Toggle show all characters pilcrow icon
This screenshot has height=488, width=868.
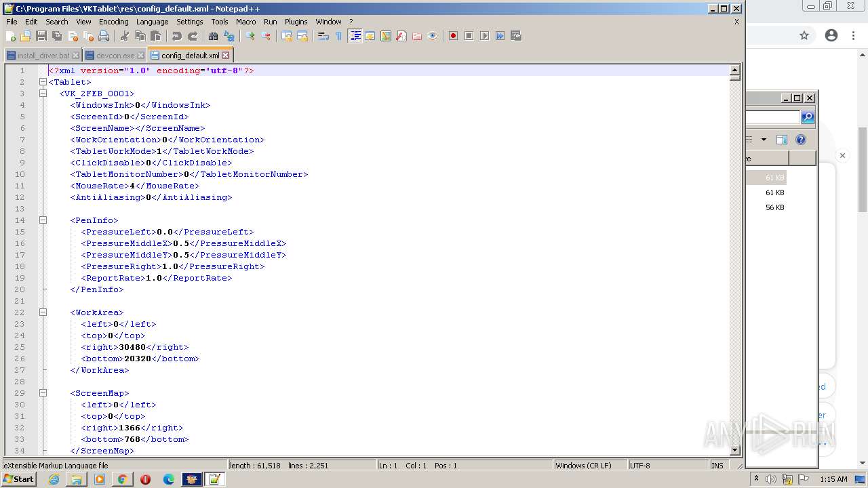[339, 36]
